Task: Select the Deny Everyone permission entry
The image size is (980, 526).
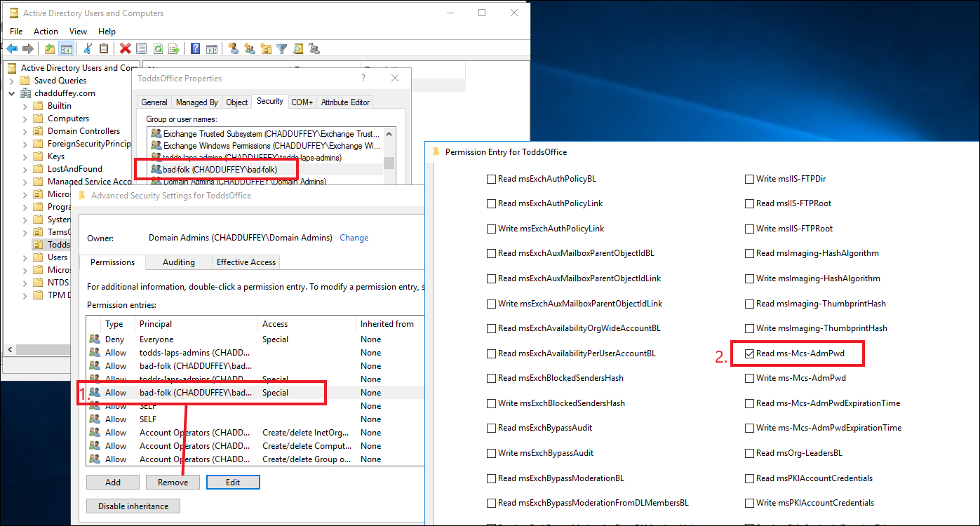Action: 255,339
